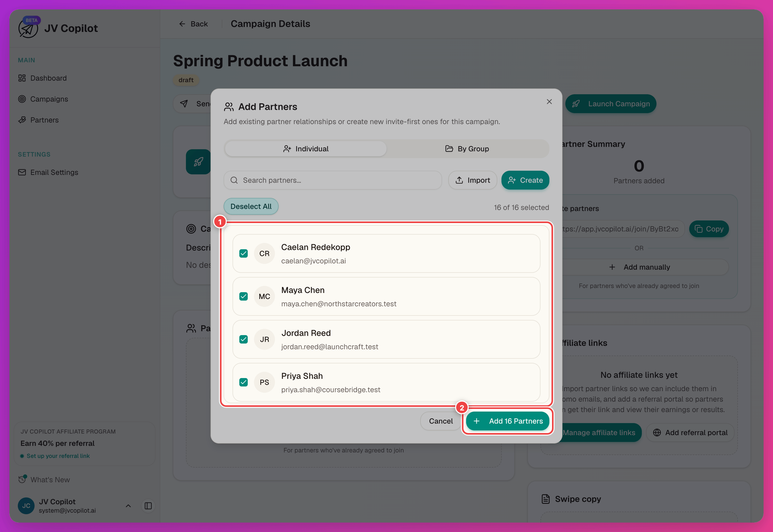This screenshot has width=773, height=532.
Task: Click email 'jordan.reed@launchcraft.test'
Action: pyautogui.click(x=330, y=347)
